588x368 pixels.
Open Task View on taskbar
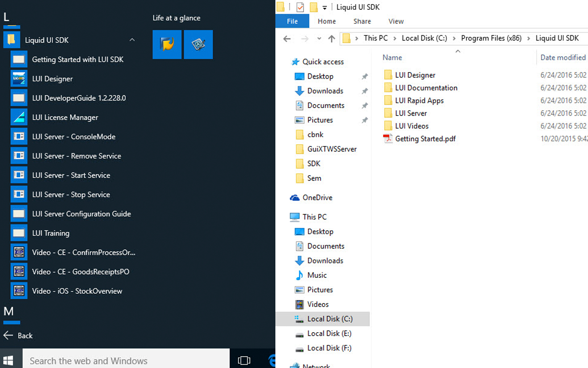click(x=244, y=360)
